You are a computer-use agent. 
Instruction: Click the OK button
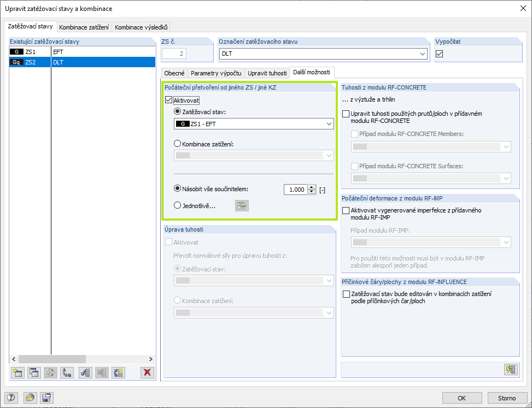[x=462, y=398]
